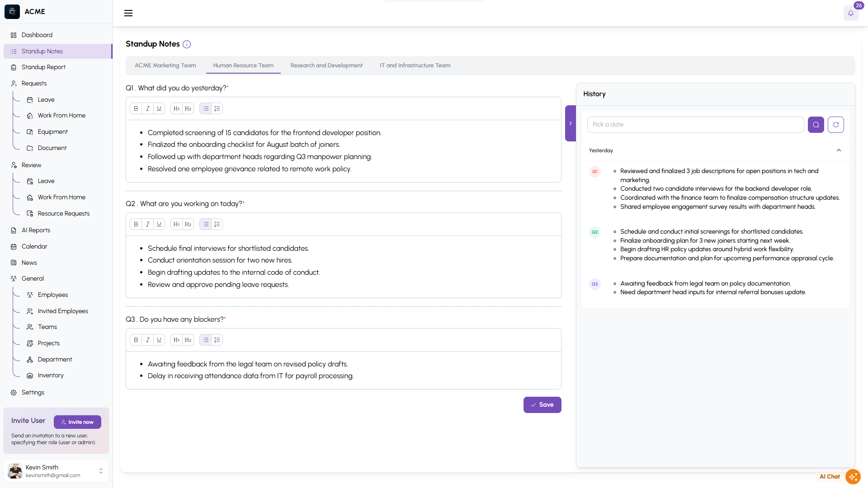
Task: Open Standup Report in sidebar
Action: tap(43, 67)
